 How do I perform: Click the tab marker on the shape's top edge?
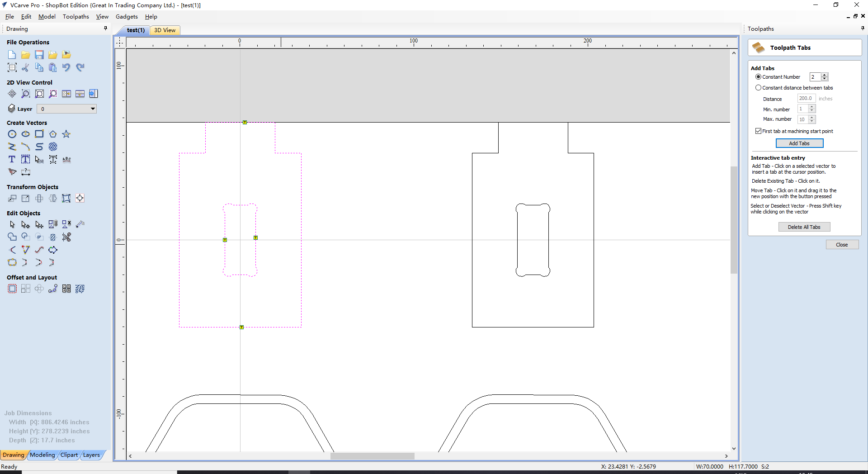245,122
